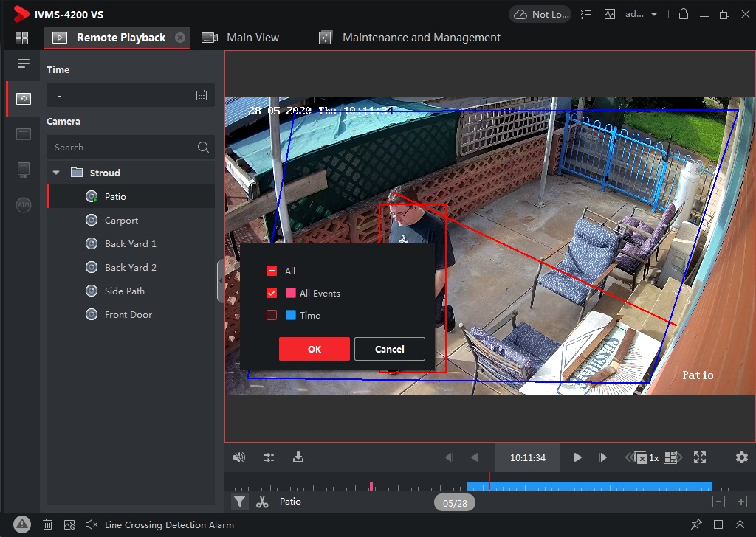This screenshot has height=537, width=756.
Task: Open Maintenance and Management tab
Action: pyautogui.click(x=421, y=38)
